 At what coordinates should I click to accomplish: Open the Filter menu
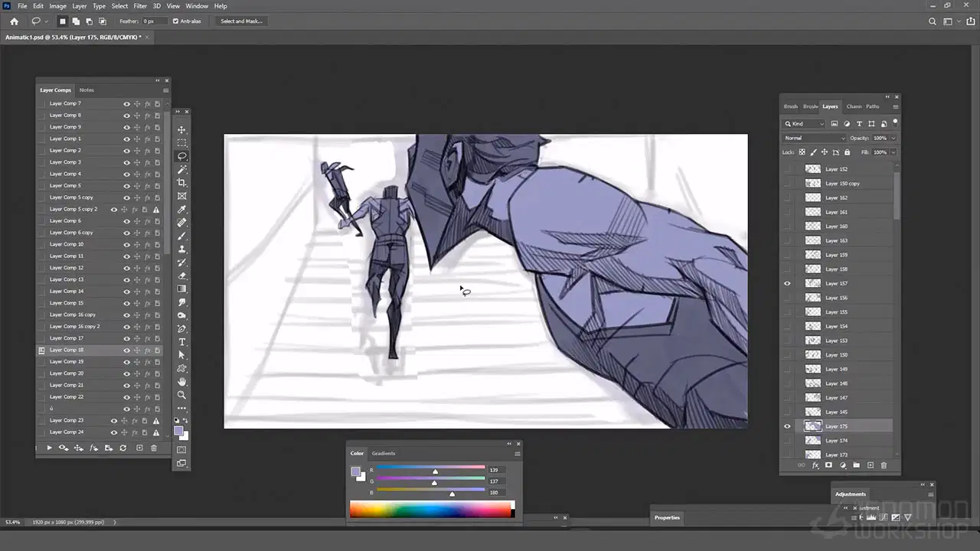pos(140,6)
